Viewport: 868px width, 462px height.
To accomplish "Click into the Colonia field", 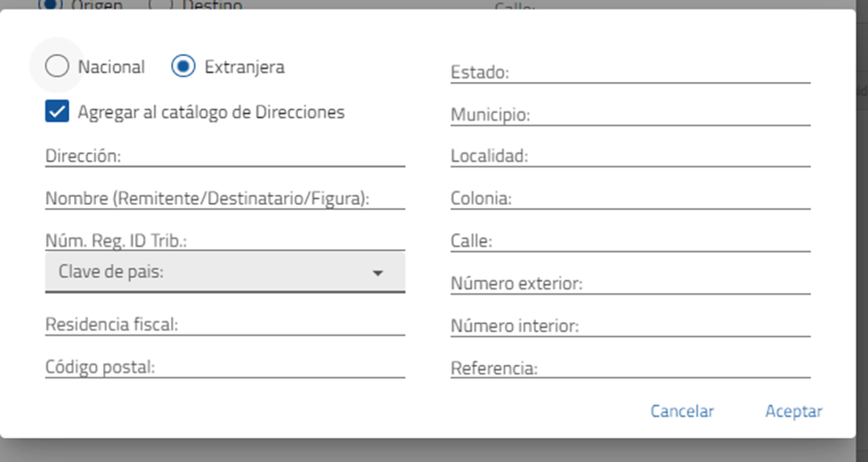I will (x=630, y=199).
